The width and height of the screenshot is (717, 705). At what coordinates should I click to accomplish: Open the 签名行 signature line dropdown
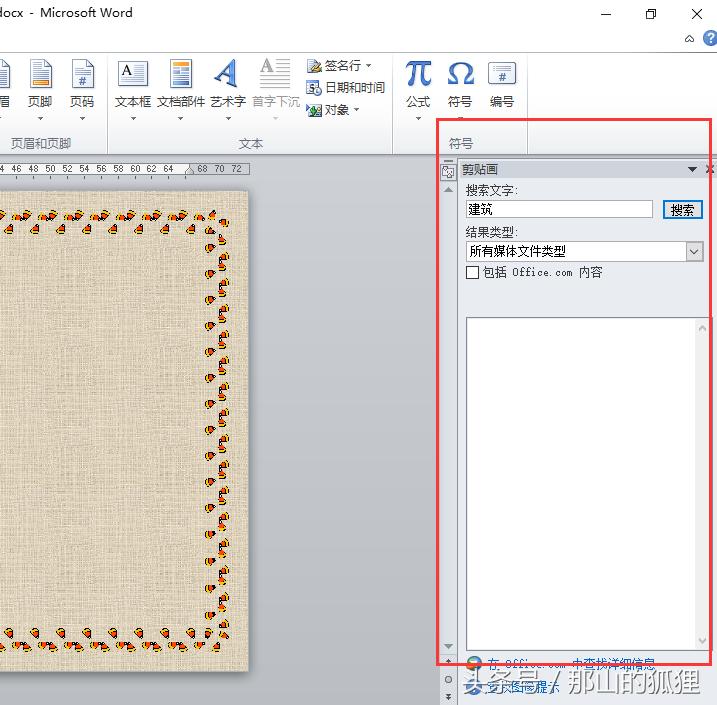(369, 66)
